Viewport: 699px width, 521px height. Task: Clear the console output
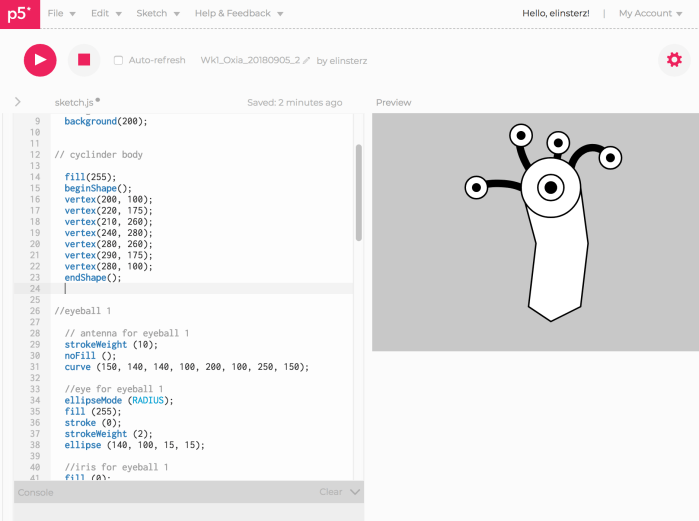331,492
